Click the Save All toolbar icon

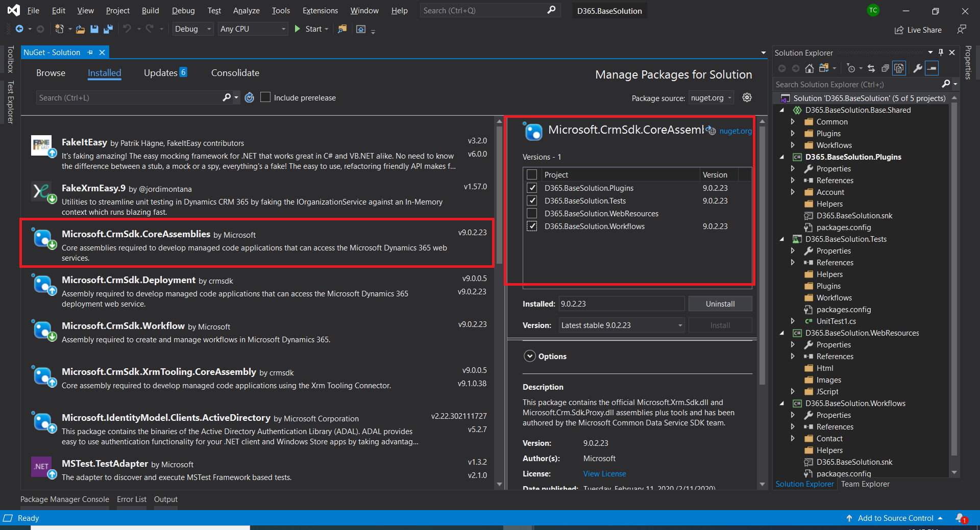(108, 29)
